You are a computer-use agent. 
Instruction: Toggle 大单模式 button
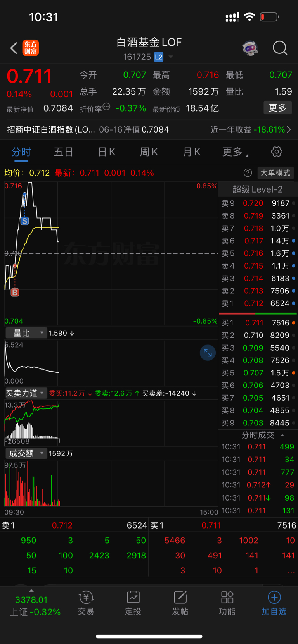pyautogui.click(x=275, y=173)
